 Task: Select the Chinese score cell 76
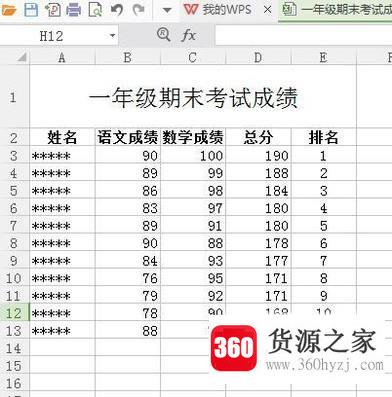click(128, 278)
